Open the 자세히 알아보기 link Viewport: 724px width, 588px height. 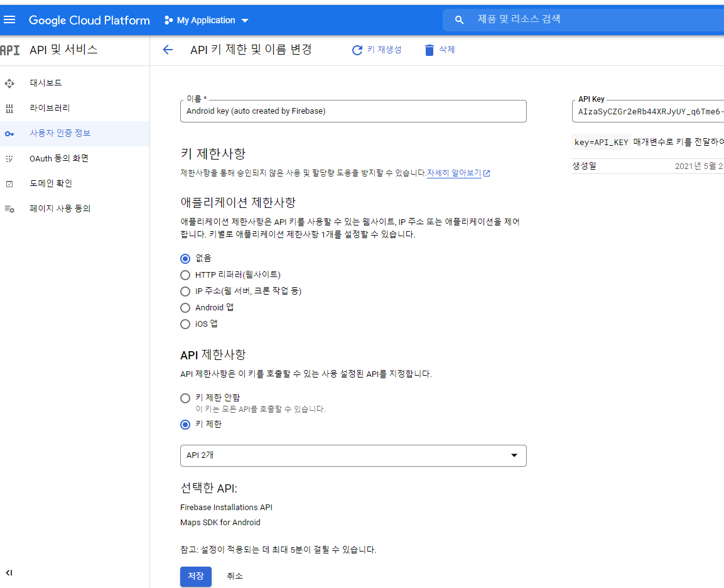pos(454,173)
